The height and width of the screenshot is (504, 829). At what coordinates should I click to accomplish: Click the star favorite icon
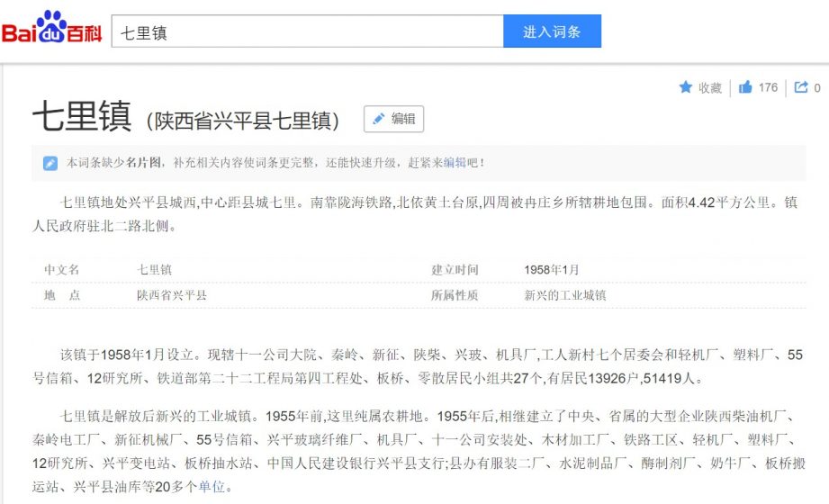685,87
